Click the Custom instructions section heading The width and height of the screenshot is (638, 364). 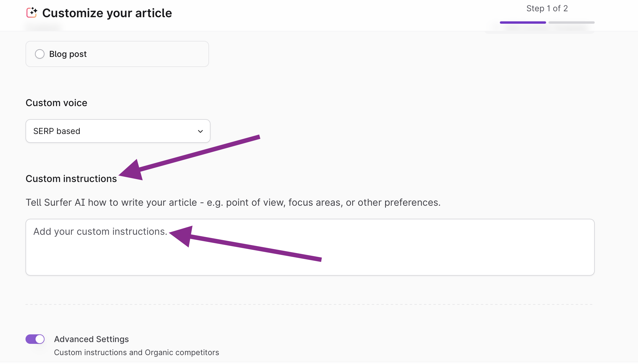click(71, 179)
